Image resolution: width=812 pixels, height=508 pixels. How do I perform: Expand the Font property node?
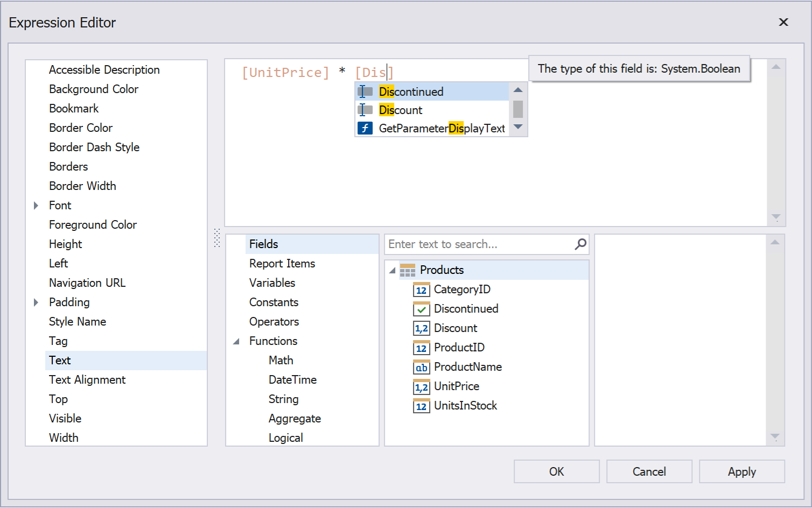point(36,206)
